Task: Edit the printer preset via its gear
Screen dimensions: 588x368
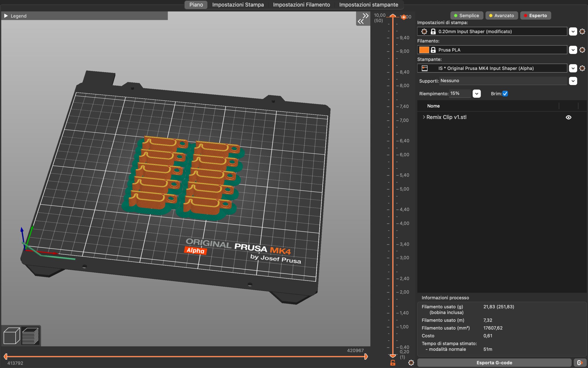Action: pyautogui.click(x=582, y=68)
